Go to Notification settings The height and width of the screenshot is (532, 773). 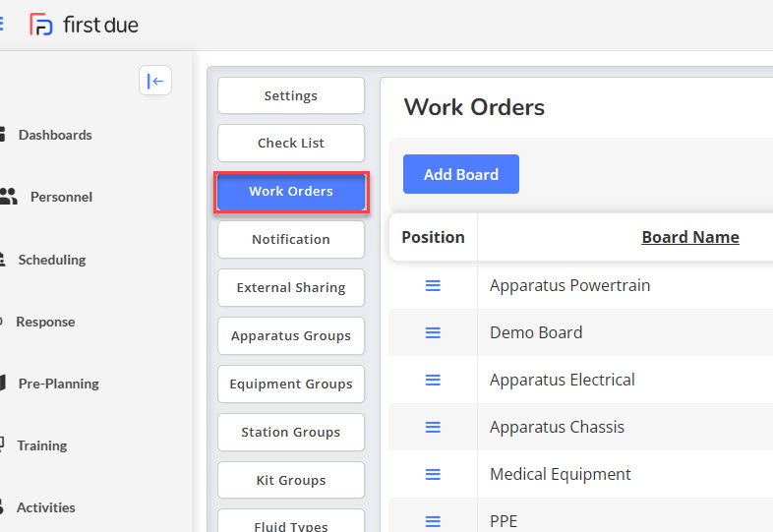pos(291,239)
